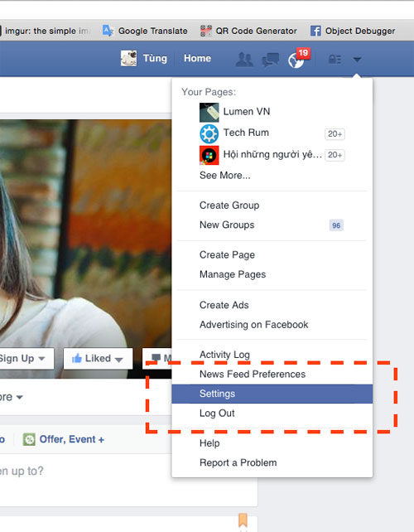
Task: Select the Hội những người yê... page
Action: [272, 155]
